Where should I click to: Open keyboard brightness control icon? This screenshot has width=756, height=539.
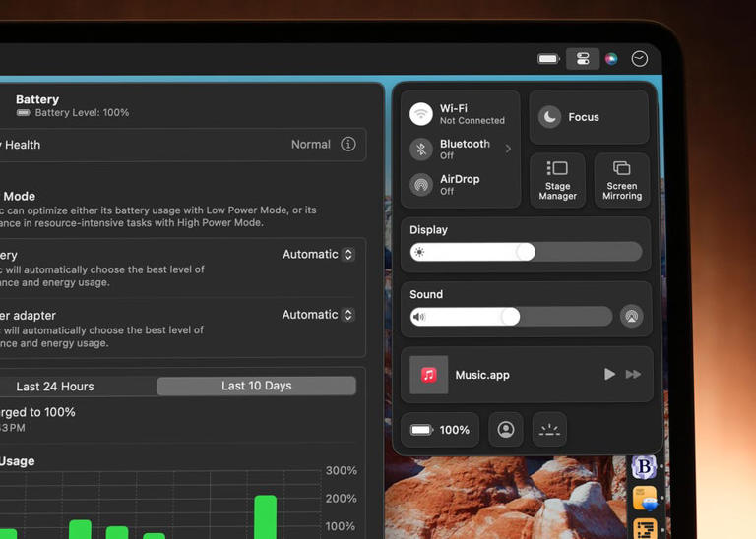point(550,430)
